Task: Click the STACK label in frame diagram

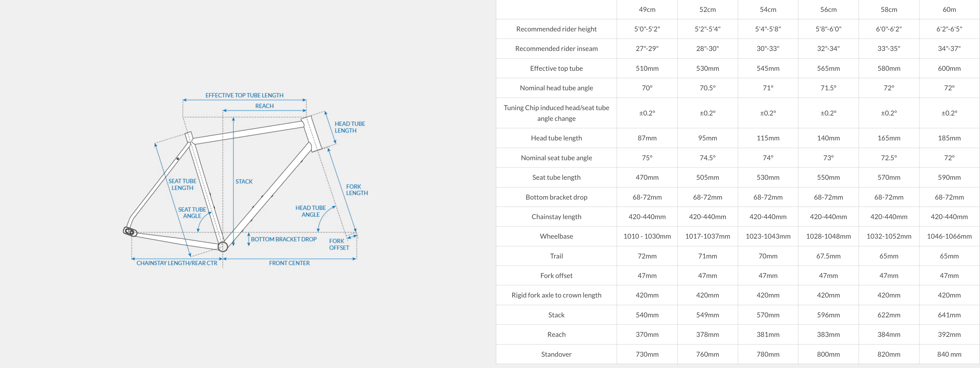Action: (244, 181)
